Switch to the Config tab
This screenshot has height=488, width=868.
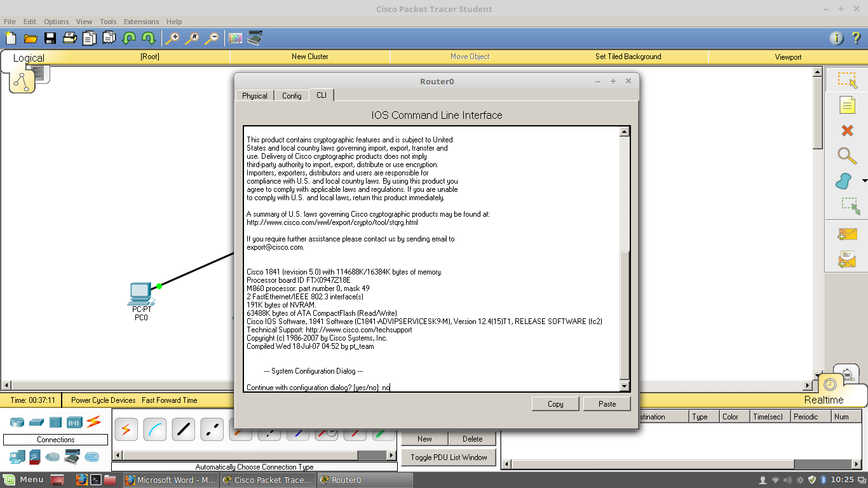(292, 95)
